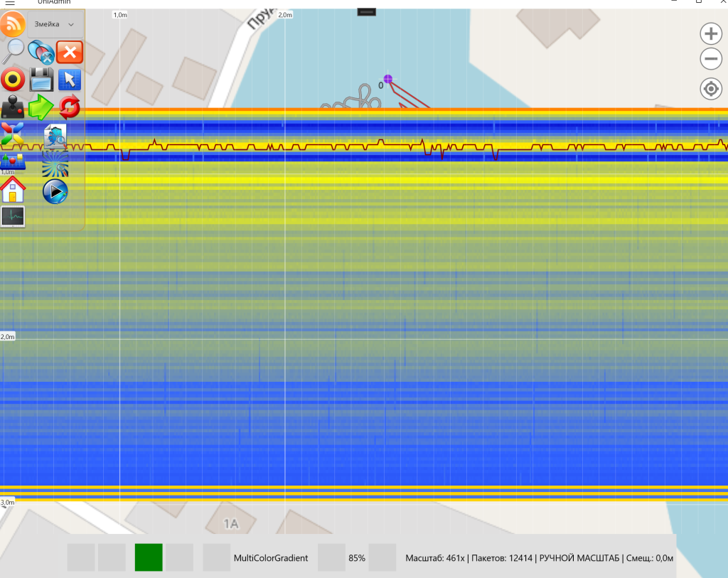Click the red circular refresh arrows
The width and height of the screenshot is (728, 578).
click(70, 107)
